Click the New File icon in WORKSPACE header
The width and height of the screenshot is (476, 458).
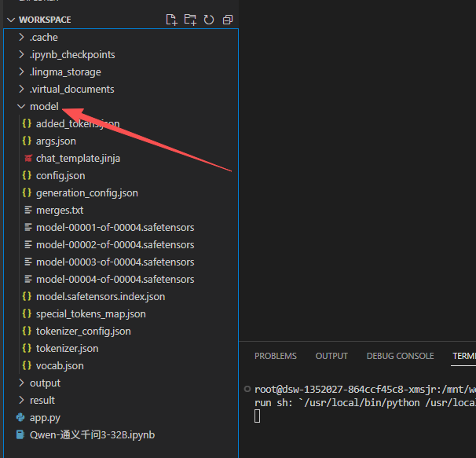[171, 20]
